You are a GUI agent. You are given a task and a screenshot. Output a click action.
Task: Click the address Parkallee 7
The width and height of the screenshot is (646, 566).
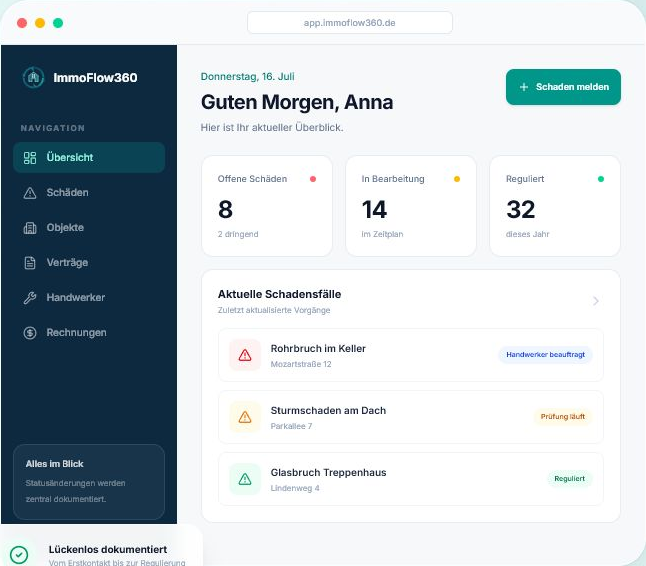291,426
